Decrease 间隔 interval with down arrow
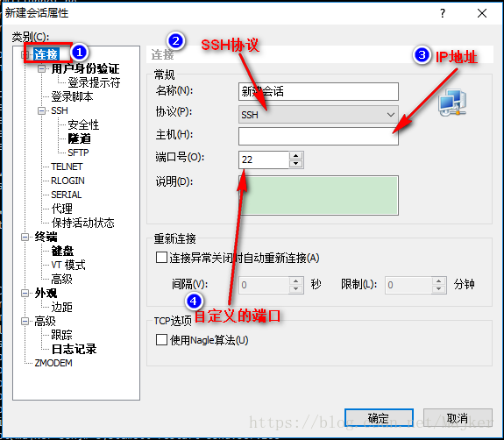The height and width of the screenshot is (440, 504). (295, 289)
